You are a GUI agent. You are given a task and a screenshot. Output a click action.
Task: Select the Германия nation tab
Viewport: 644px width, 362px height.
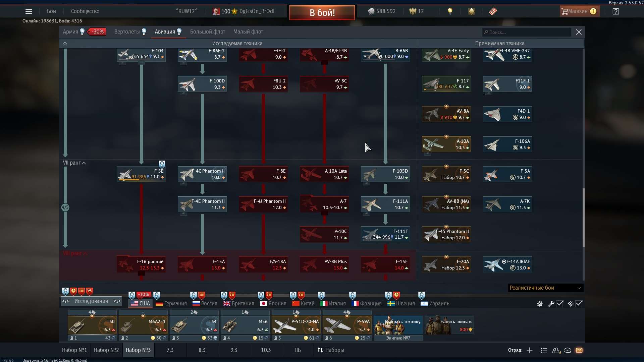[171, 304]
